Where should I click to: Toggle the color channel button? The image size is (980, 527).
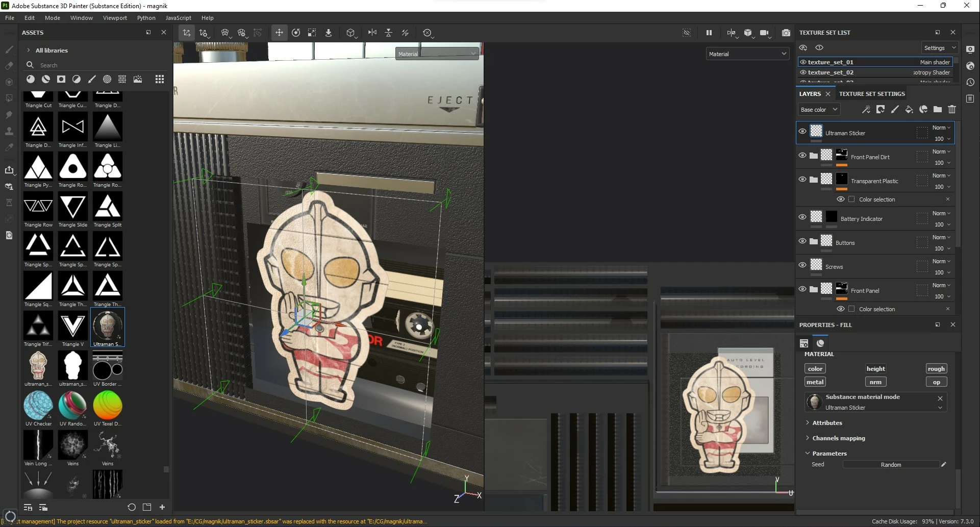pos(815,369)
